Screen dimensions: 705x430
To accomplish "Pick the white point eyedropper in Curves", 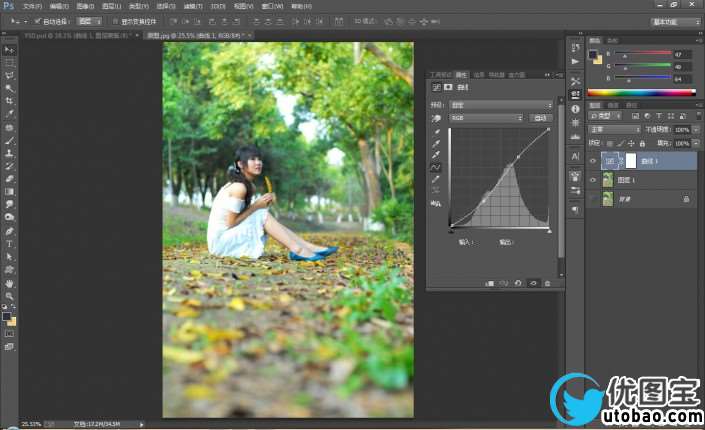I will [436, 155].
